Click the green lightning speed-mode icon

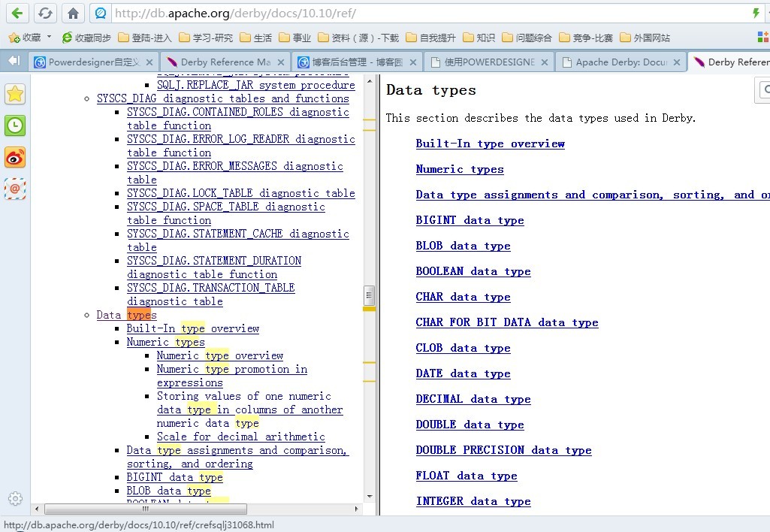click(756, 13)
